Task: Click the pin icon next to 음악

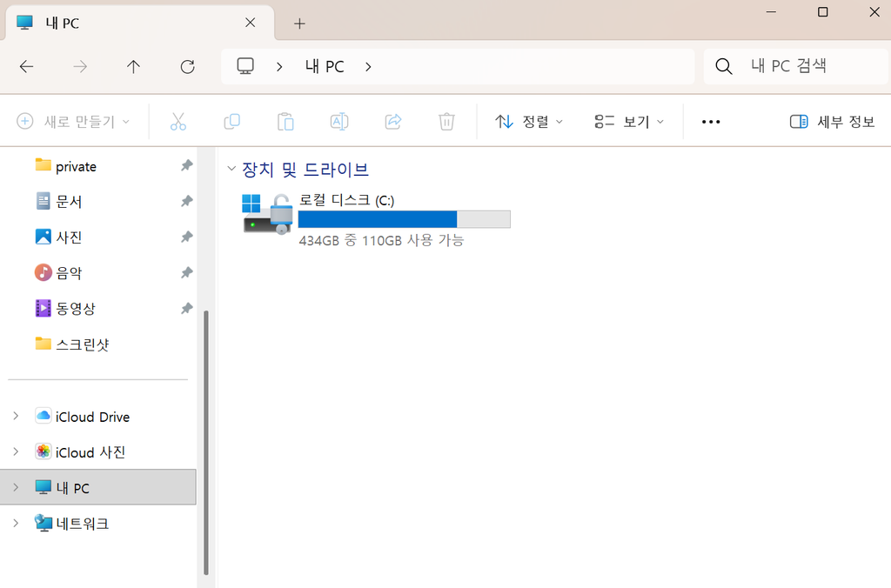Action: 187,273
